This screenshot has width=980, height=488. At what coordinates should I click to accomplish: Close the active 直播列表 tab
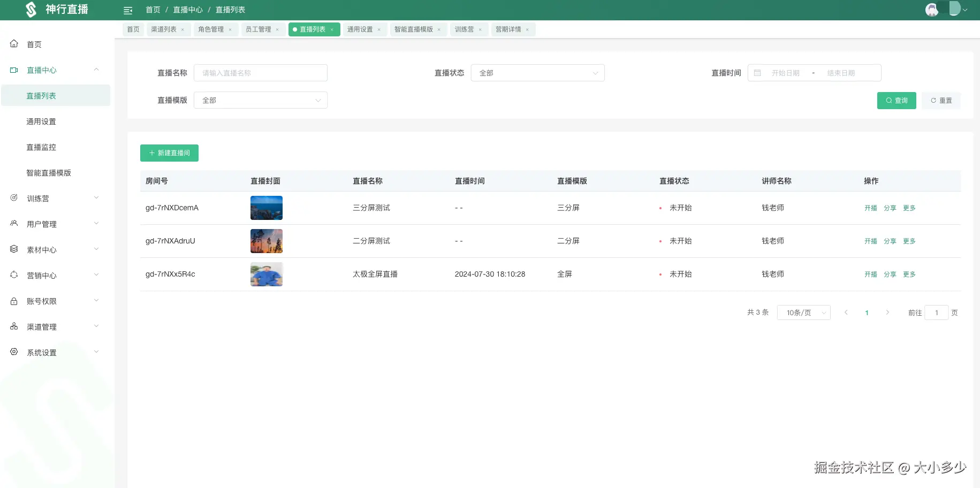tap(332, 29)
